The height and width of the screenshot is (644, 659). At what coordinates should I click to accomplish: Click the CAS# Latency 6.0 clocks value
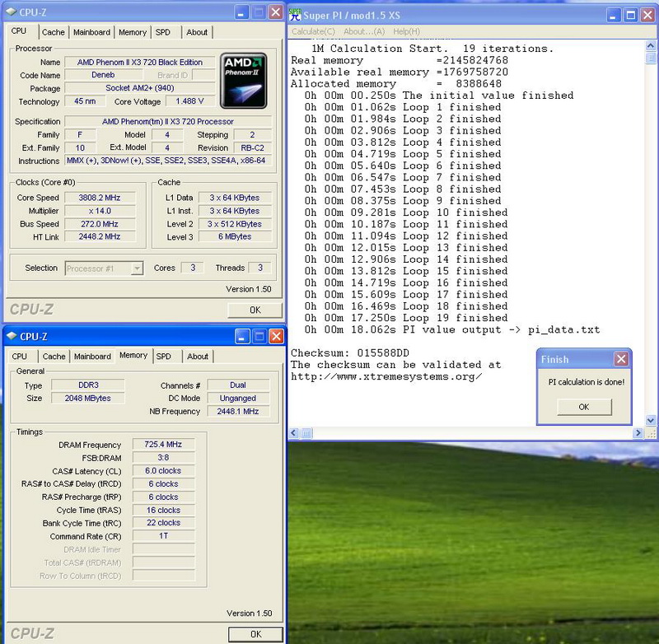coord(163,471)
